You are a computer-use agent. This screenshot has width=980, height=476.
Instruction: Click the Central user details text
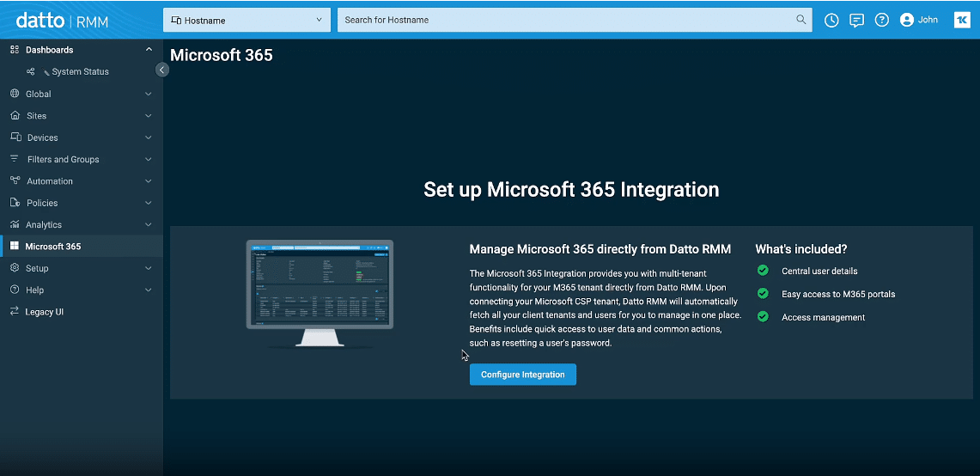tap(819, 271)
